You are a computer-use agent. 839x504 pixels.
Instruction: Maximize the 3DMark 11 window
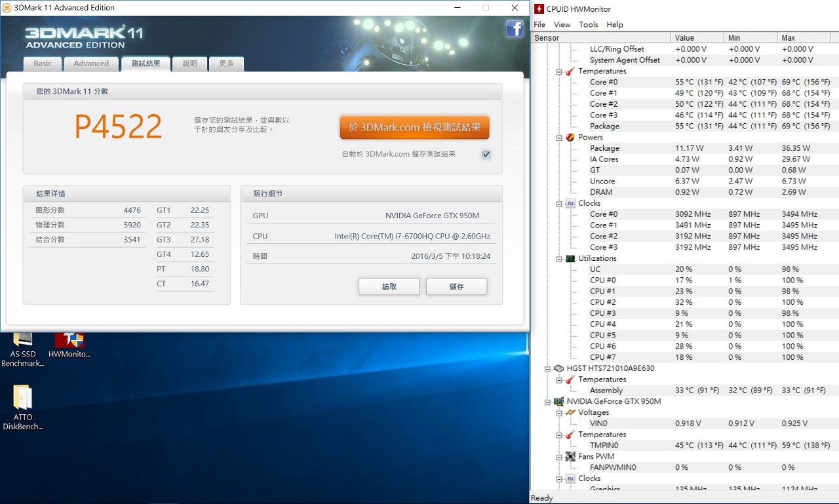[486, 8]
